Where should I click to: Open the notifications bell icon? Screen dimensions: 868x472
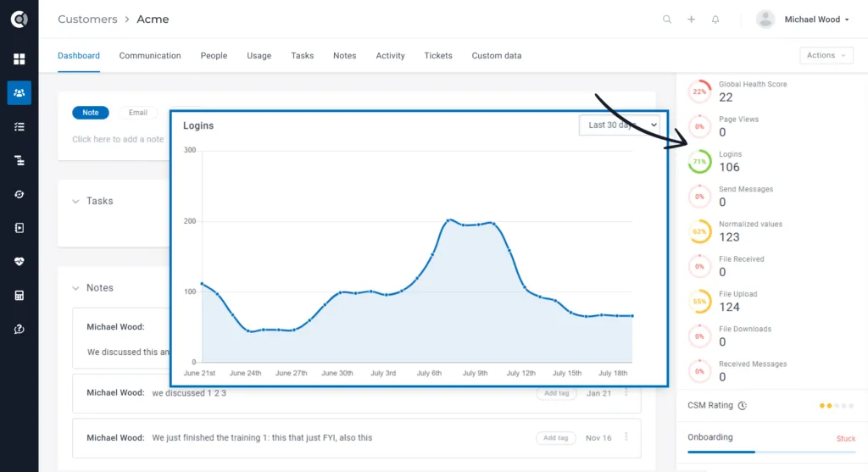[x=715, y=19]
